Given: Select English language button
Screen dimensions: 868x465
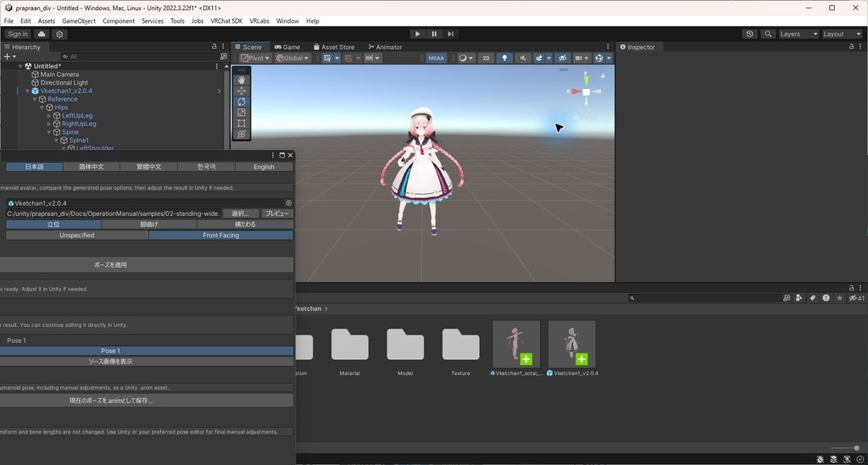Looking at the screenshot, I should (x=264, y=166).
